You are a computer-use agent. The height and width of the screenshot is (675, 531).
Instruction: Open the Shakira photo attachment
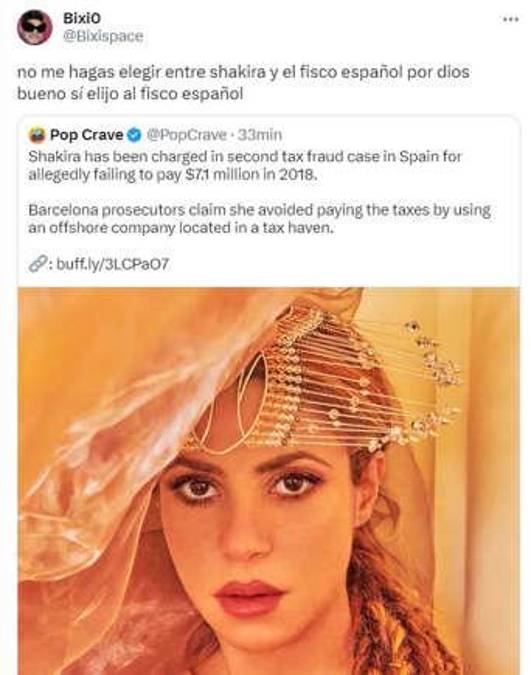pos(269,481)
